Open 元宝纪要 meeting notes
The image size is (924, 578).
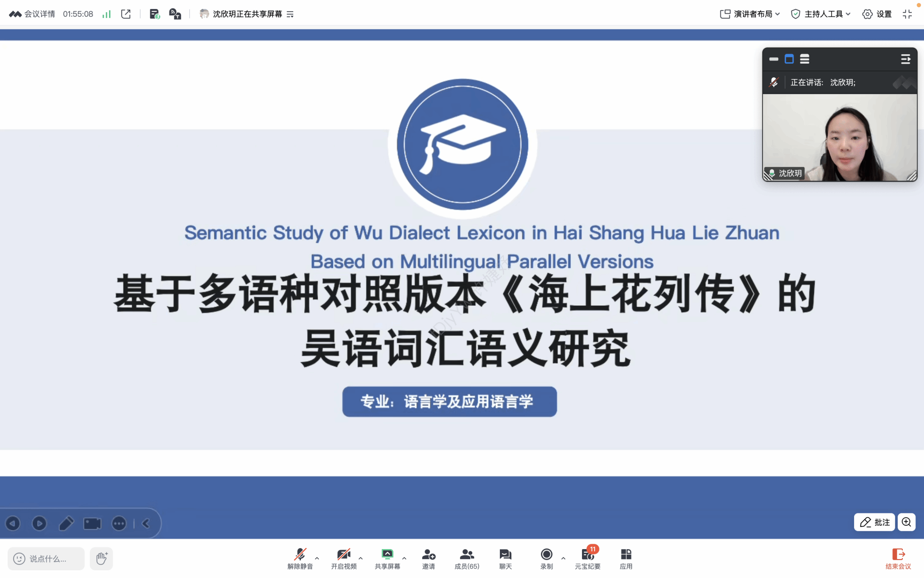587,559
